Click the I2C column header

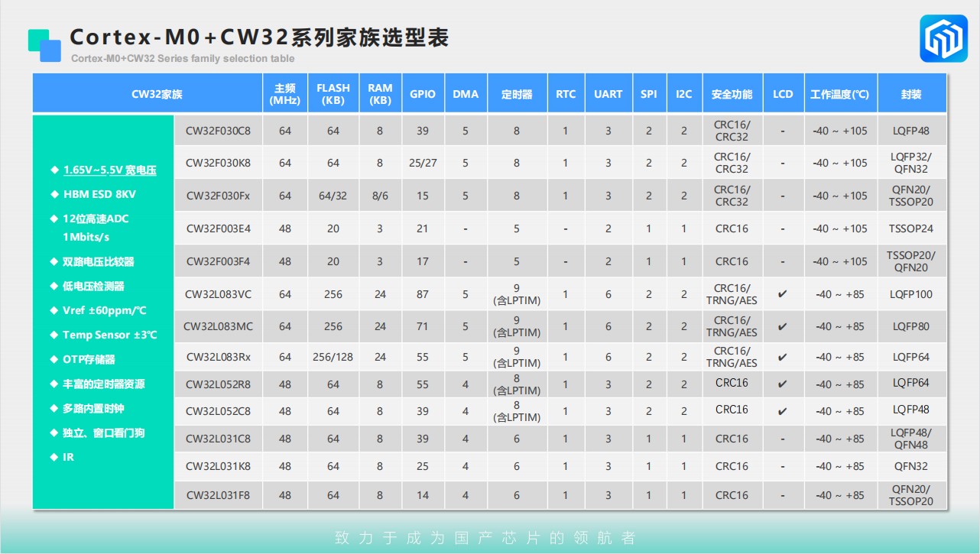[684, 94]
